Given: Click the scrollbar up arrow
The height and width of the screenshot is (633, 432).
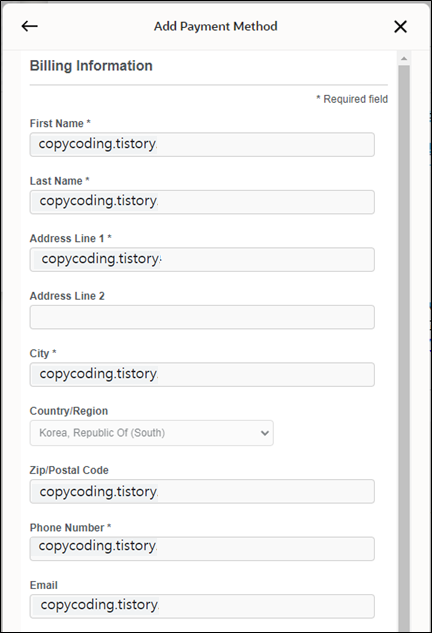Looking at the screenshot, I should (404, 59).
